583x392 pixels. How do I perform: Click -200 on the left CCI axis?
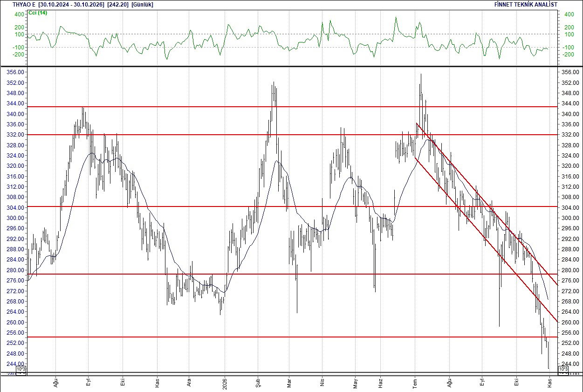tap(18, 55)
